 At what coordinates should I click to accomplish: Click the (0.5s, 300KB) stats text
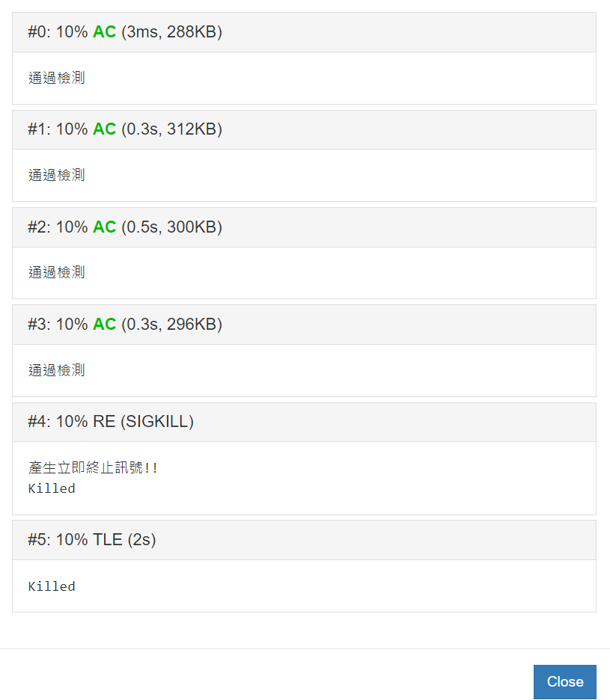tap(171, 227)
